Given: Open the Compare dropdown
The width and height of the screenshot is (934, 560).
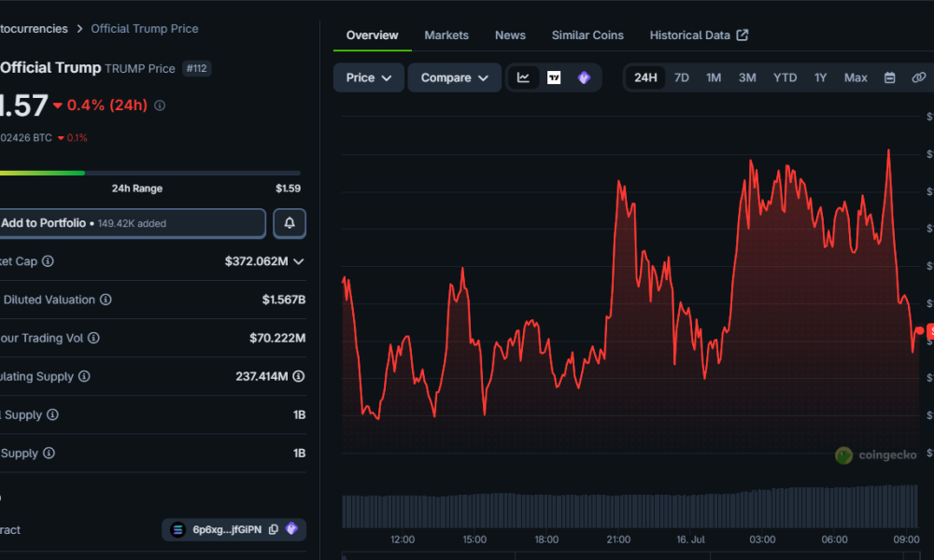Looking at the screenshot, I should [455, 78].
